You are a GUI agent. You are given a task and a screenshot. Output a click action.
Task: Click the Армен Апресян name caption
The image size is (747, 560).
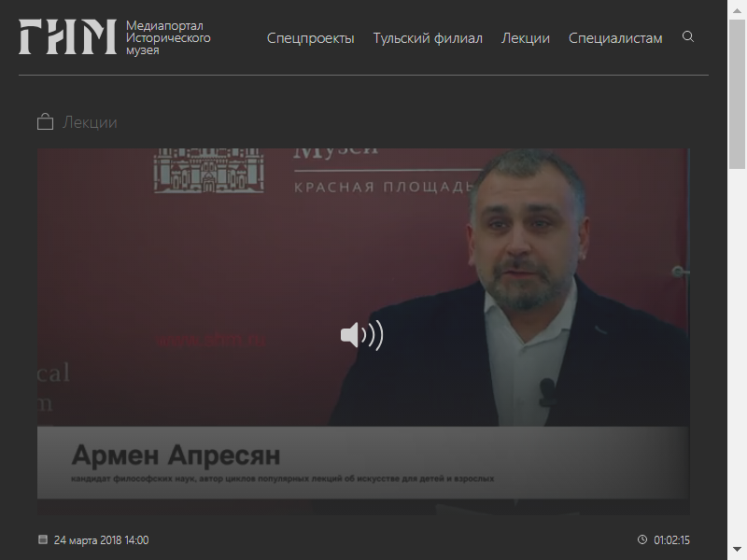(x=176, y=455)
